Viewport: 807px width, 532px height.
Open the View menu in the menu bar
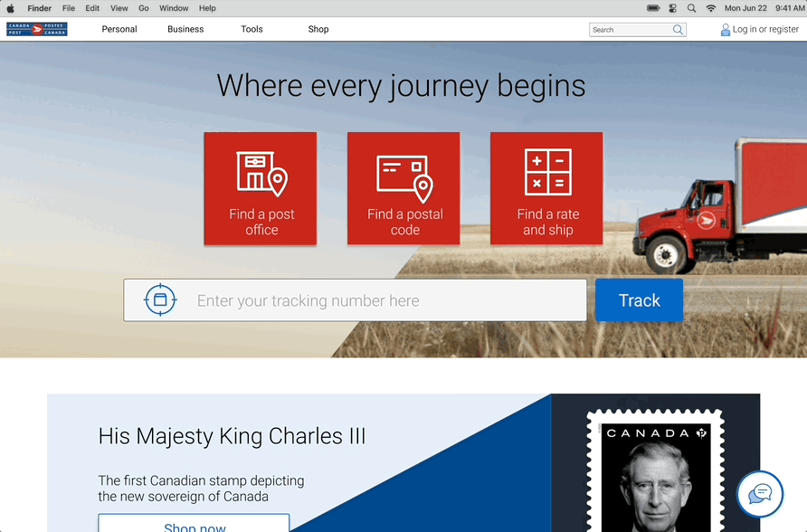click(119, 8)
